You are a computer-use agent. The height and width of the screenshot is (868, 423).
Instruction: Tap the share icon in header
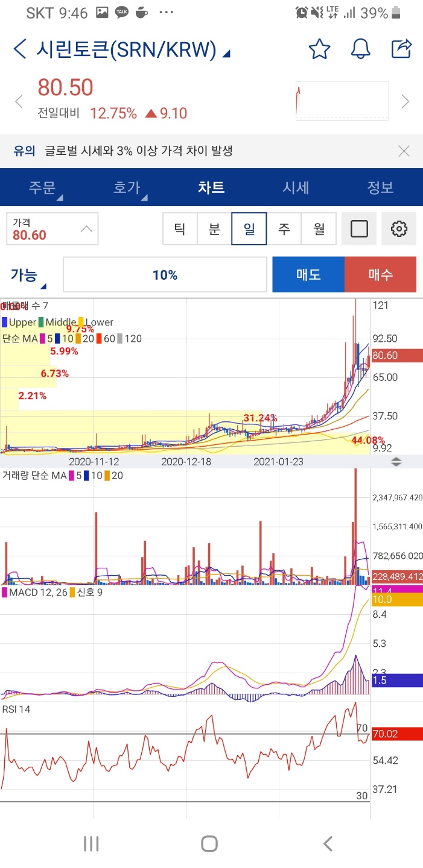pyautogui.click(x=401, y=48)
